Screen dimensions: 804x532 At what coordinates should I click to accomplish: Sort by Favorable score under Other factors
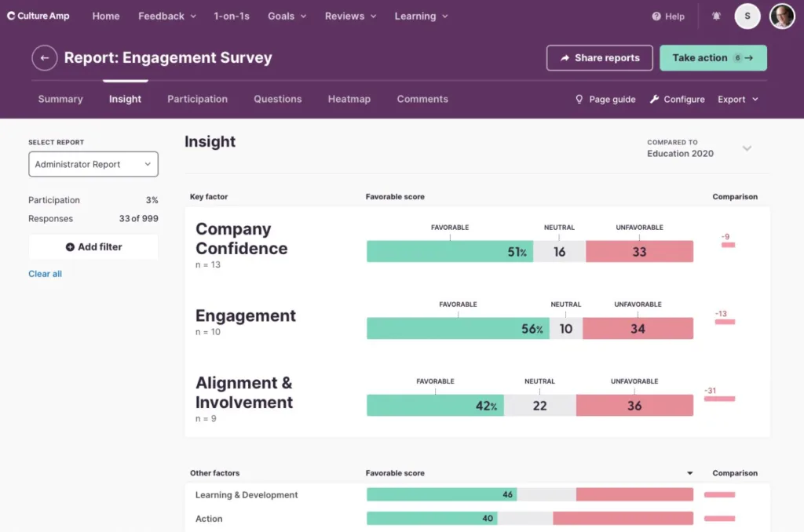[x=689, y=473]
